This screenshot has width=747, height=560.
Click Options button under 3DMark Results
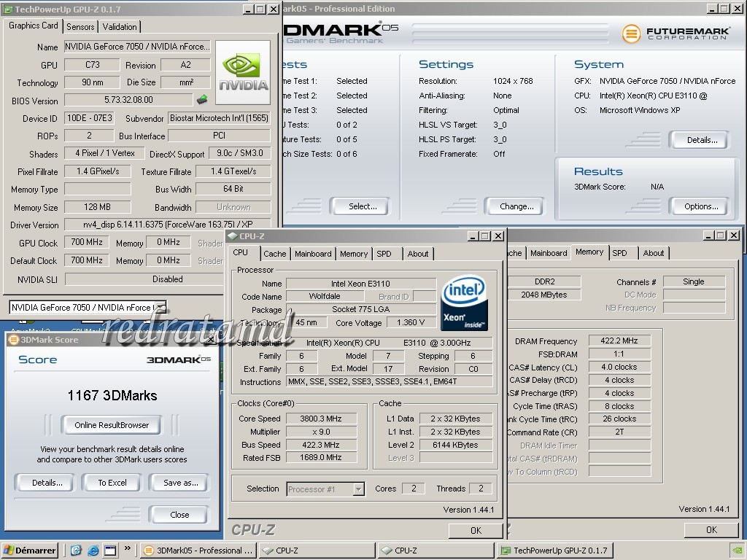point(701,206)
